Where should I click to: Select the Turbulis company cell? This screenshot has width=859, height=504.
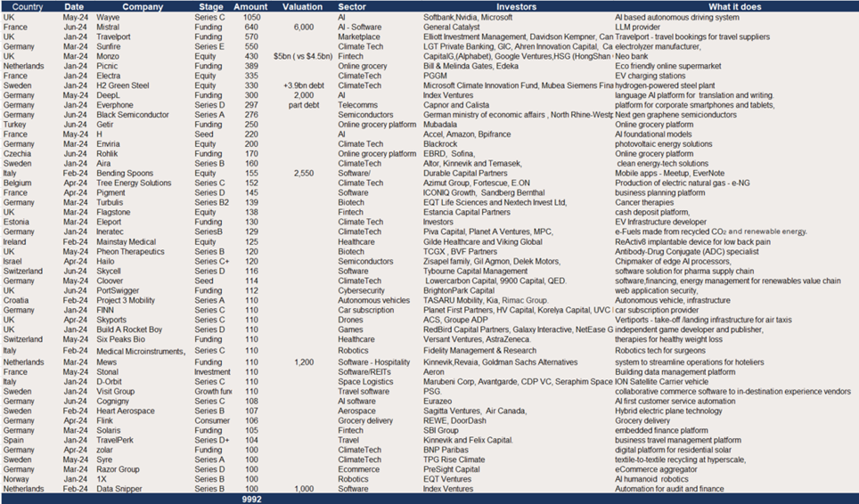(x=110, y=203)
